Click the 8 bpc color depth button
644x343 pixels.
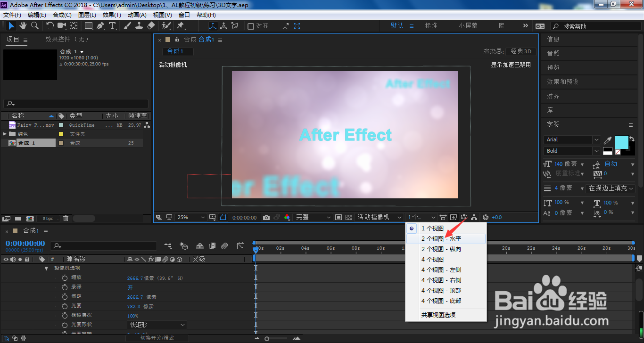48,219
